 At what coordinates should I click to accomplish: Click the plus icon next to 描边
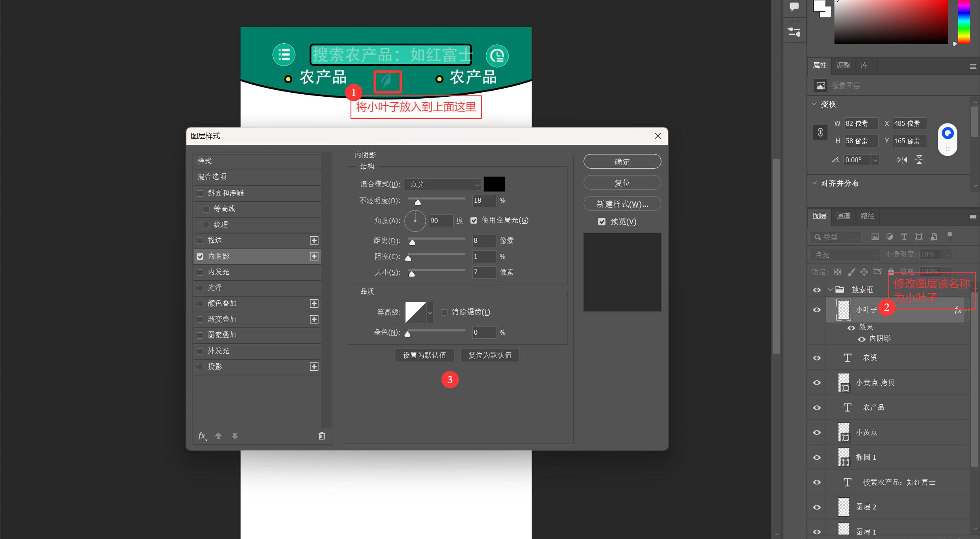pos(314,240)
